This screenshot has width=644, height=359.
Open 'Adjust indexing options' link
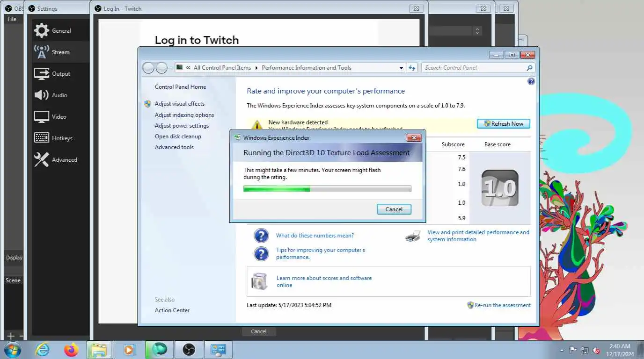184,115
